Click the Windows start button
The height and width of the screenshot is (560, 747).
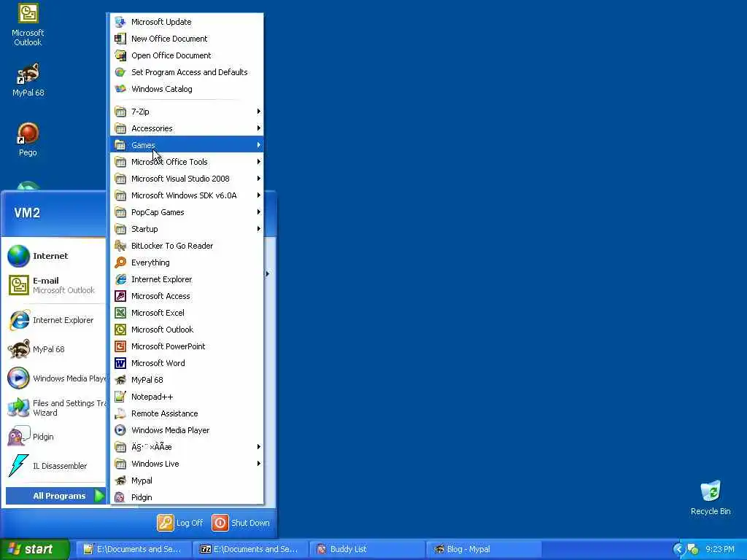(34, 549)
